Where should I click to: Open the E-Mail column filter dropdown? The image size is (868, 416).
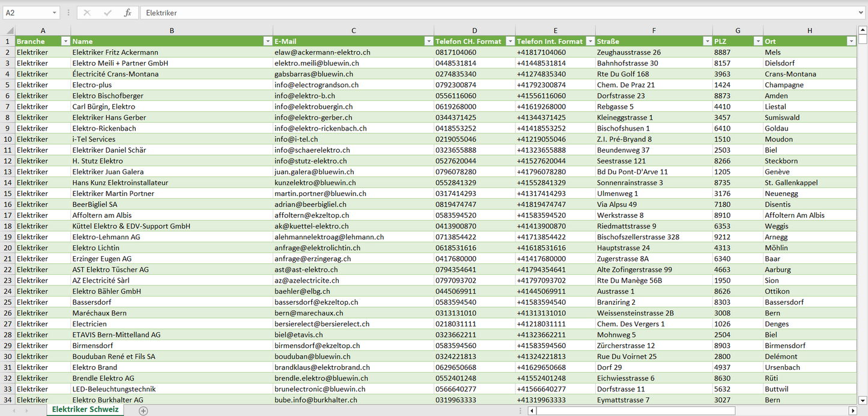coord(428,41)
